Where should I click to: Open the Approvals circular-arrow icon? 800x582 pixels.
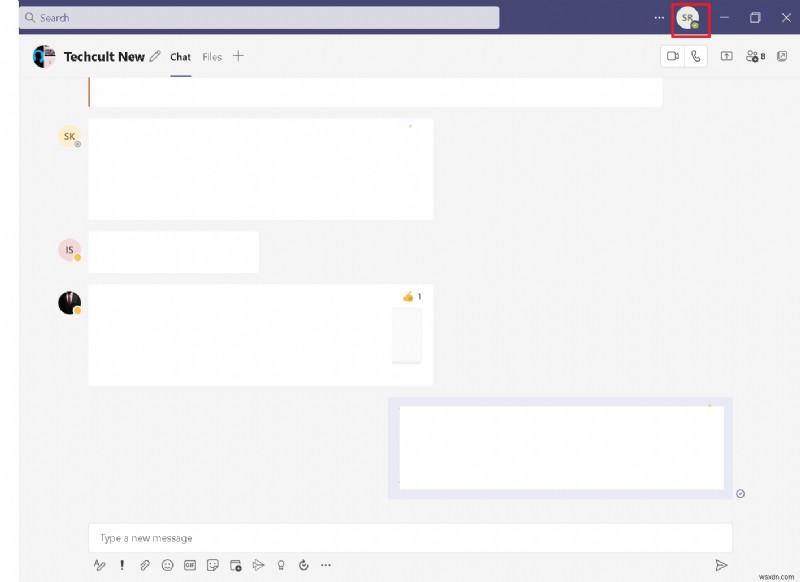coord(304,565)
